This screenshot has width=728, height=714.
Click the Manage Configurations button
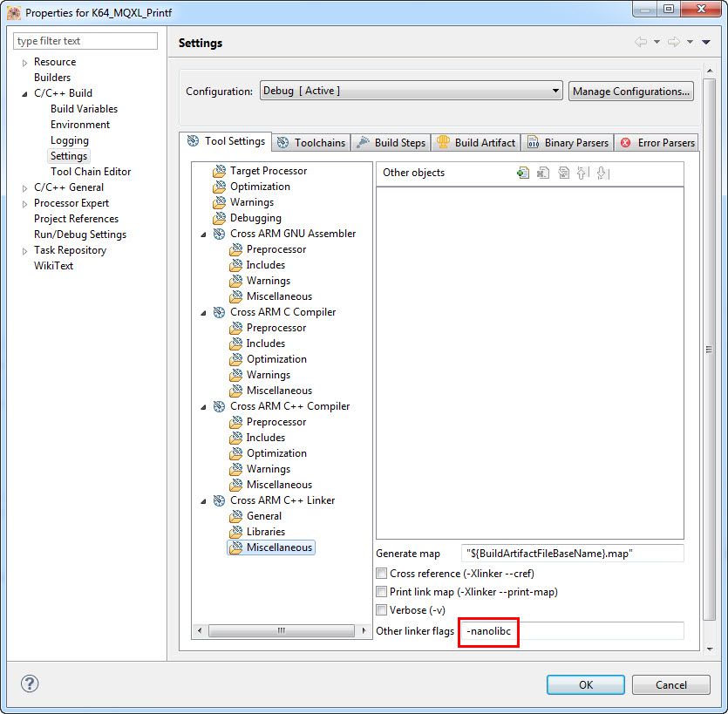631,91
